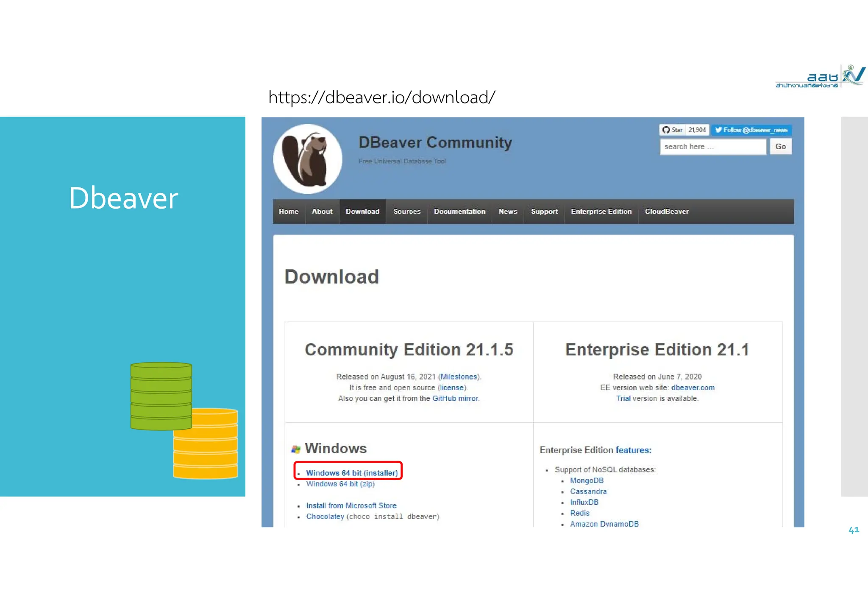Click the Dbeaver slide title
Image resolution: width=868 pixels, height=614 pixels.
(x=123, y=198)
